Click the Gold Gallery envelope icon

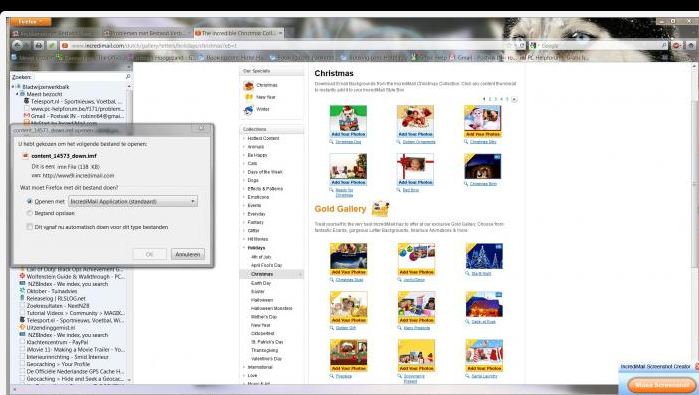380,208
